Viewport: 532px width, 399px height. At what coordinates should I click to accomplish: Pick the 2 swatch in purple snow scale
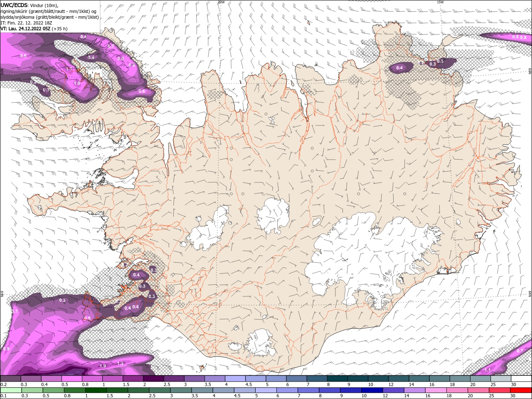point(153,379)
